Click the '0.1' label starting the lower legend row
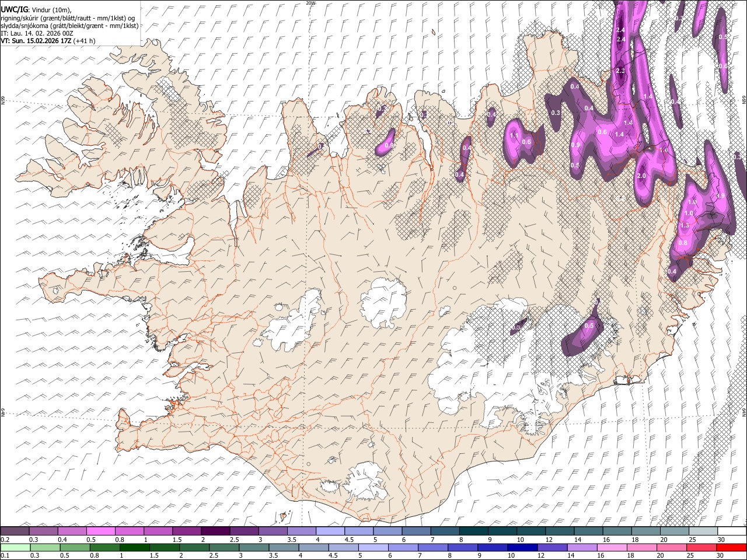 click(5, 555)
